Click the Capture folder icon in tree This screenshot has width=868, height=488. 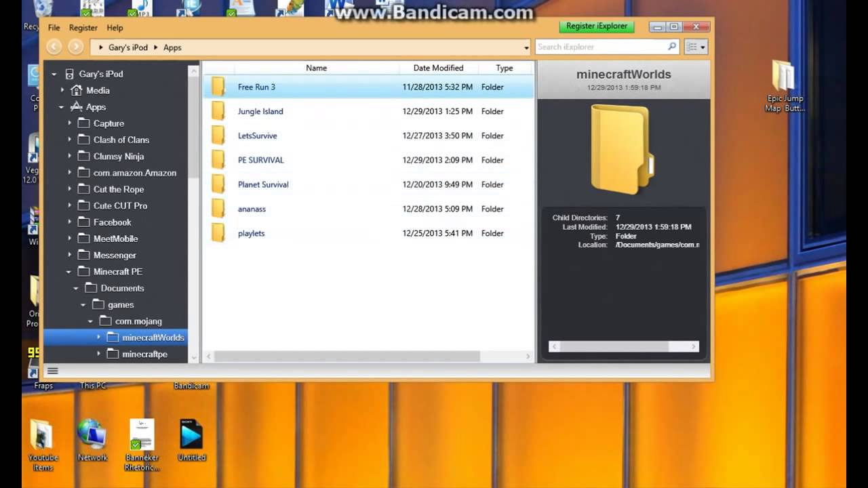(83, 123)
